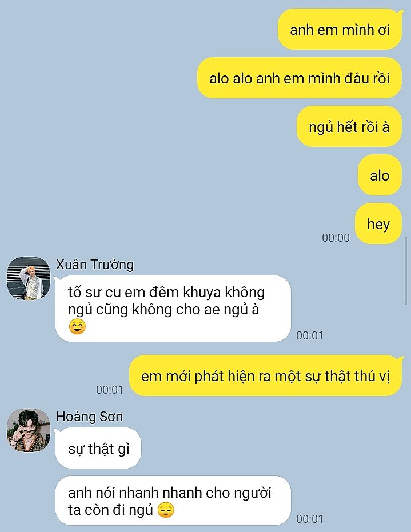The width and height of the screenshot is (411, 532).
Task: Tap the 00:00 timestamp beside 'hey'
Action: pyautogui.click(x=336, y=238)
